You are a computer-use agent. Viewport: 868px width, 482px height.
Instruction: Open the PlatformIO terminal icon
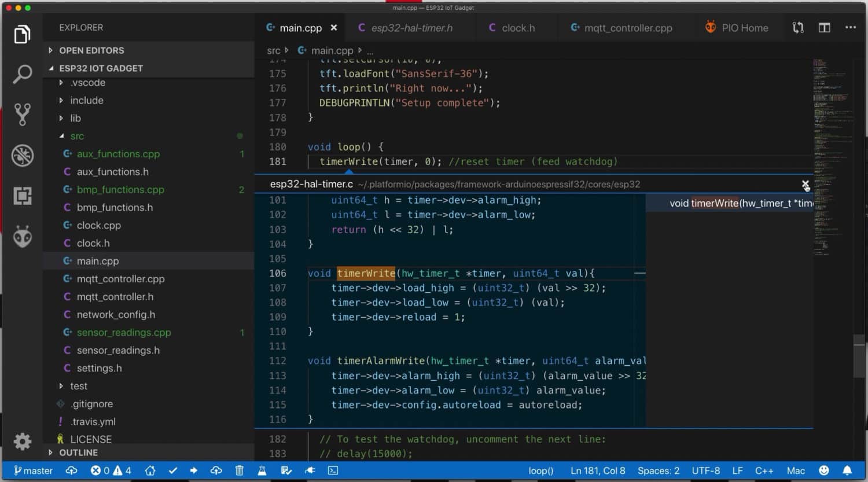(x=333, y=470)
